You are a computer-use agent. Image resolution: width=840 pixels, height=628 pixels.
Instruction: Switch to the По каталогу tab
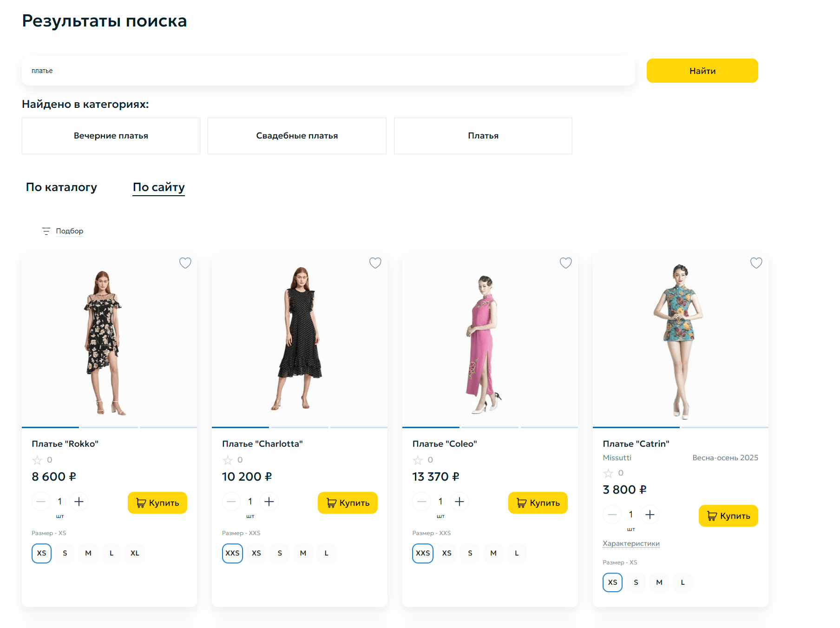61,187
